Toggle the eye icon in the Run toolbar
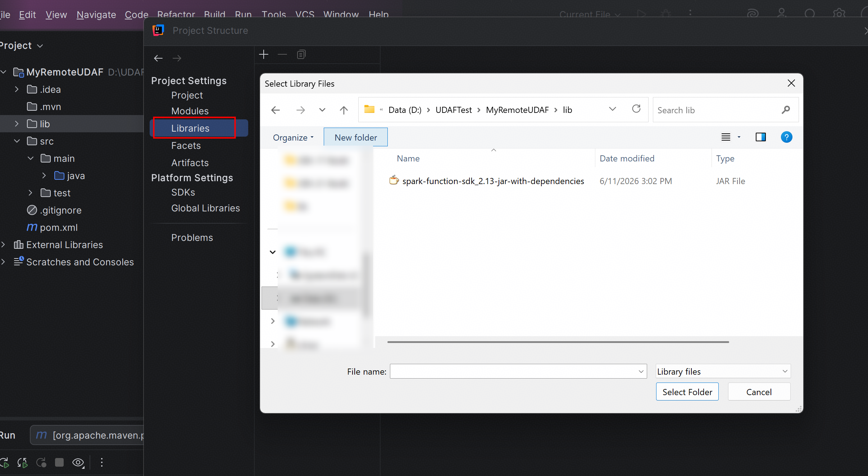Viewport: 868px width, 476px height. point(78,462)
